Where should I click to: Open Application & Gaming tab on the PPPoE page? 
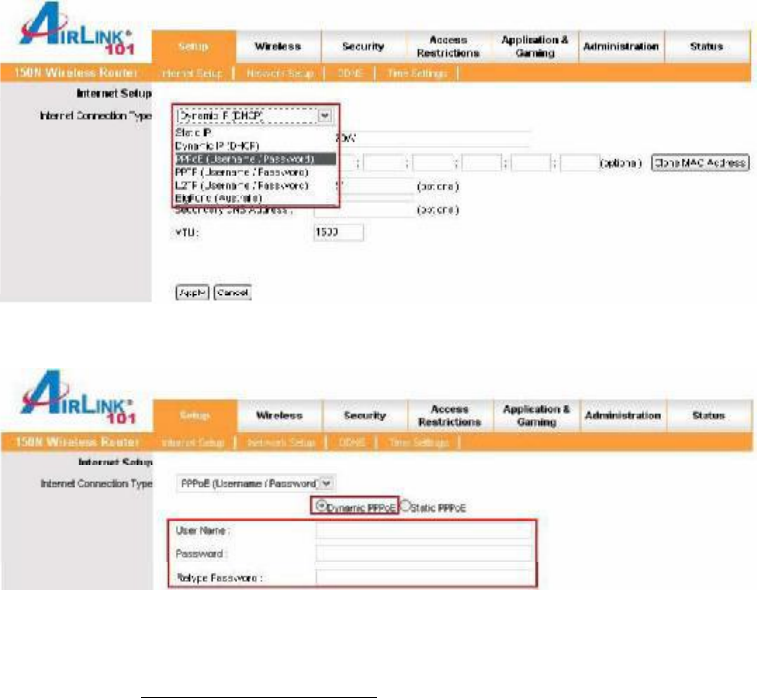coord(536,415)
